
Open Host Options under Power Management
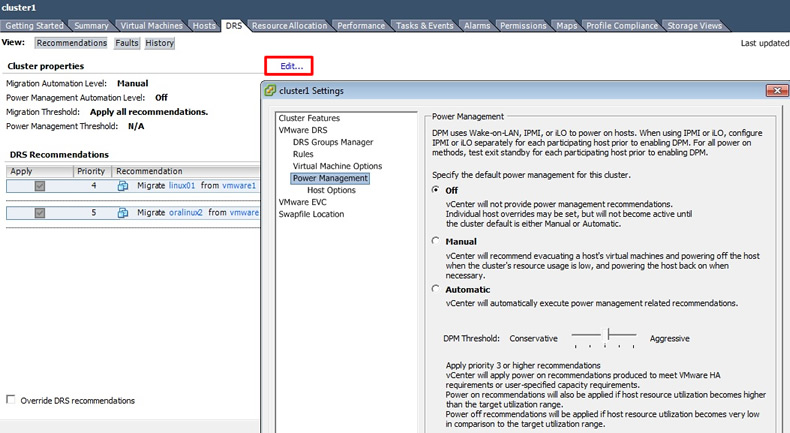click(x=331, y=190)
